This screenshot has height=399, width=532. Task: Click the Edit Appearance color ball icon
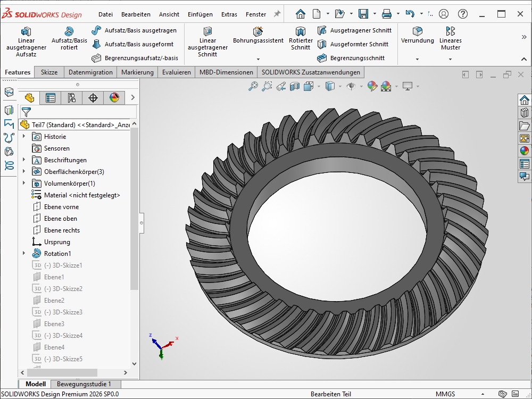tap(372, 86)
